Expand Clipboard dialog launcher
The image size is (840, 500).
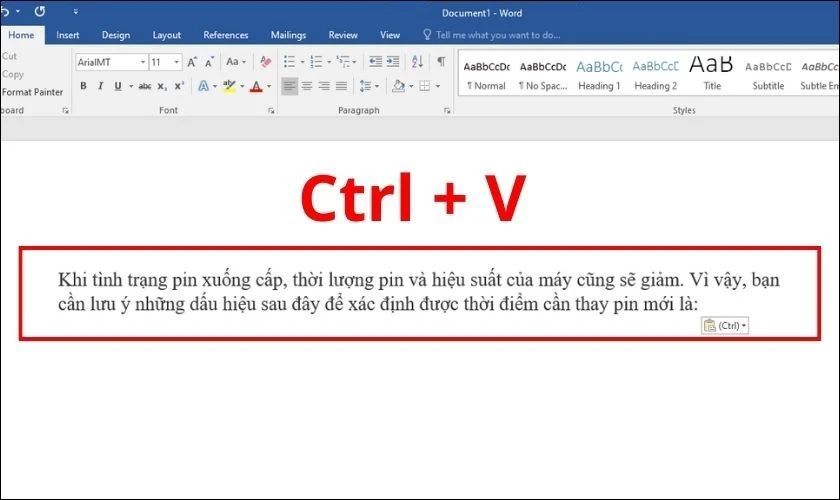pyautogui.click(x=65, y=110)
